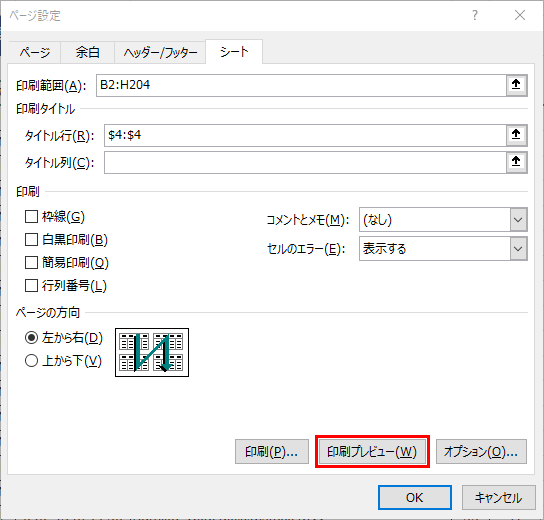Viewport: 544px width, 520px height.
Task: Close the ページ設定 dialog with X
Action: tap(520, 15)
